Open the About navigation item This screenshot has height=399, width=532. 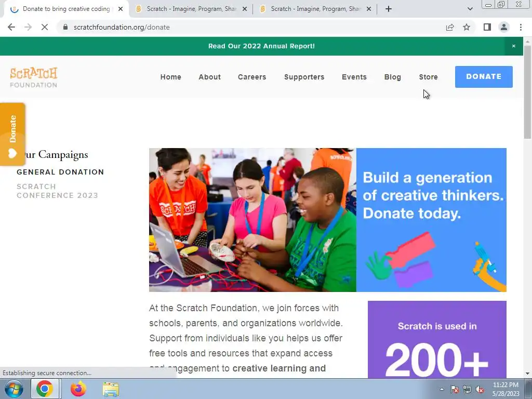click(x=210, y=77)
